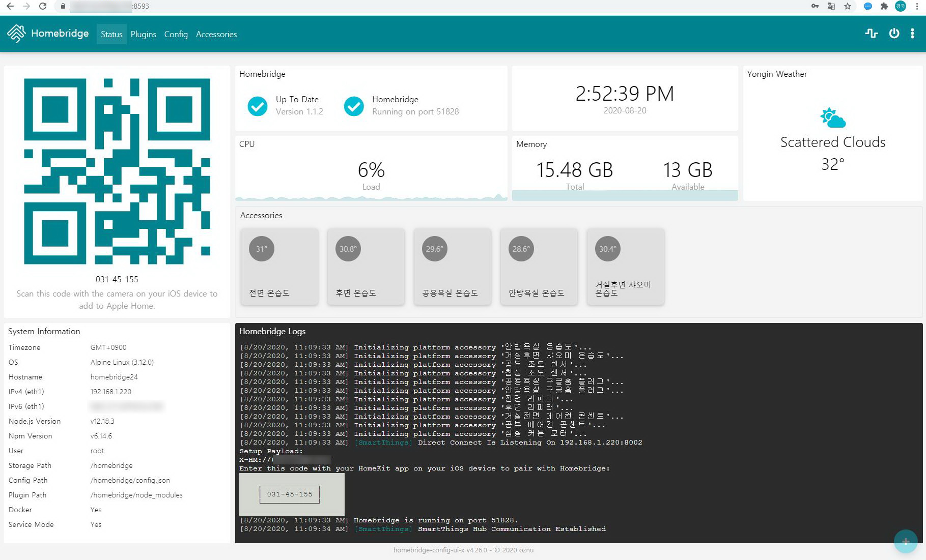
Task: Open the Accessories tab
Action: pyautogui.click(x=216, y=34)
